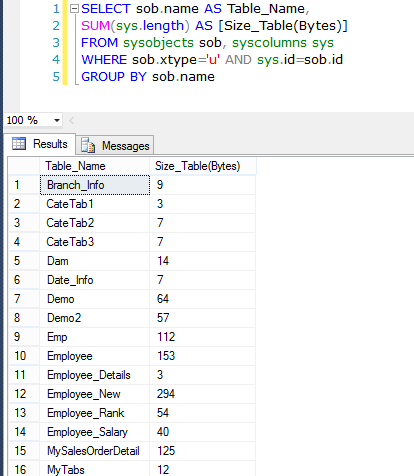The height and width of the screenshot is (476, 414).
Task: Click the size value 12 for MyTabs
Action: [x=203, y=469]
